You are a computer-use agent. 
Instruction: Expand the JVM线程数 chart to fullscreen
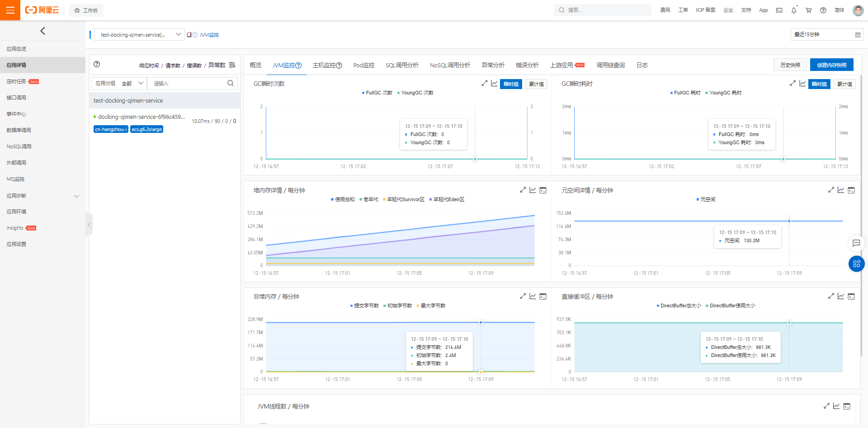(826, 406)
